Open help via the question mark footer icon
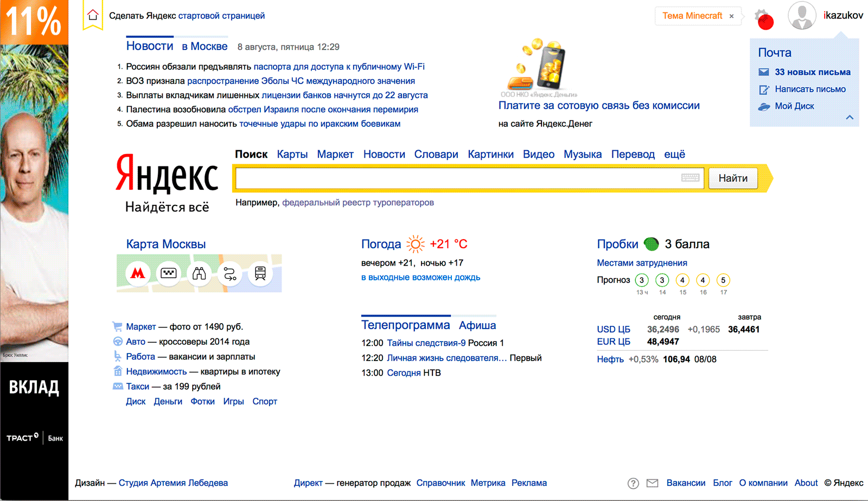The width and height of the screenshot is (868, 501). click(x=633, y=483)
